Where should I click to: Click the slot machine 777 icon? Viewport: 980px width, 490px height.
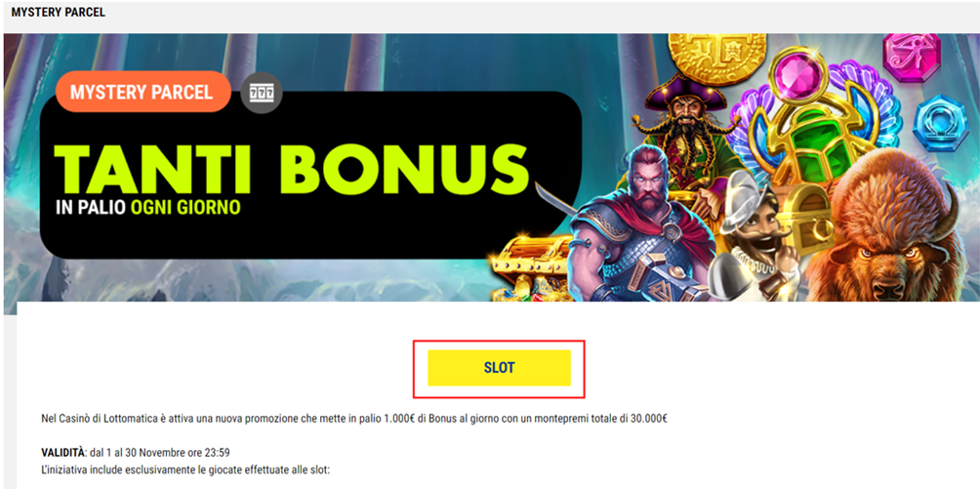point(262,94)
